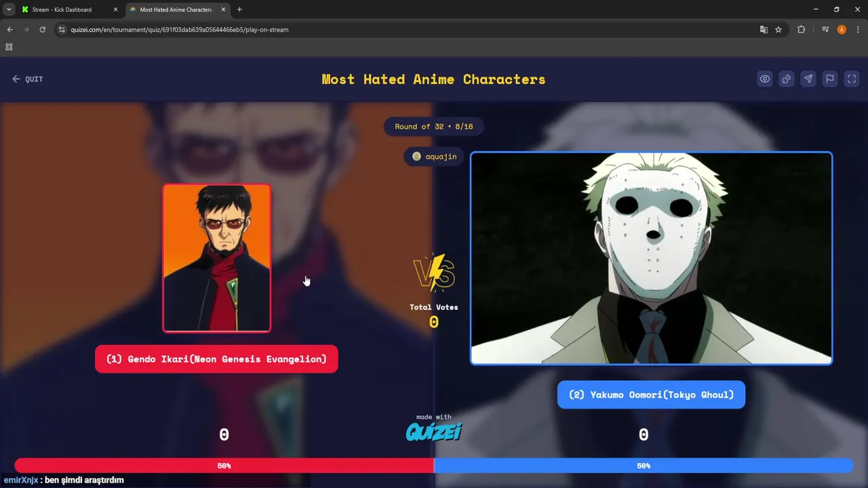This screenshot has height=488, width=868.
Task: Enter fullscreen with the brackets icon
Action: point(852,79)
